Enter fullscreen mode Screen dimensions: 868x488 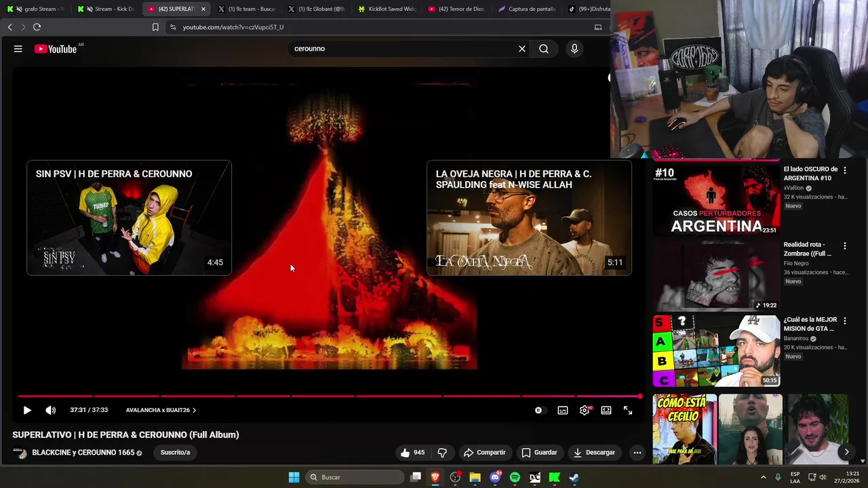[x=628, y=410]
